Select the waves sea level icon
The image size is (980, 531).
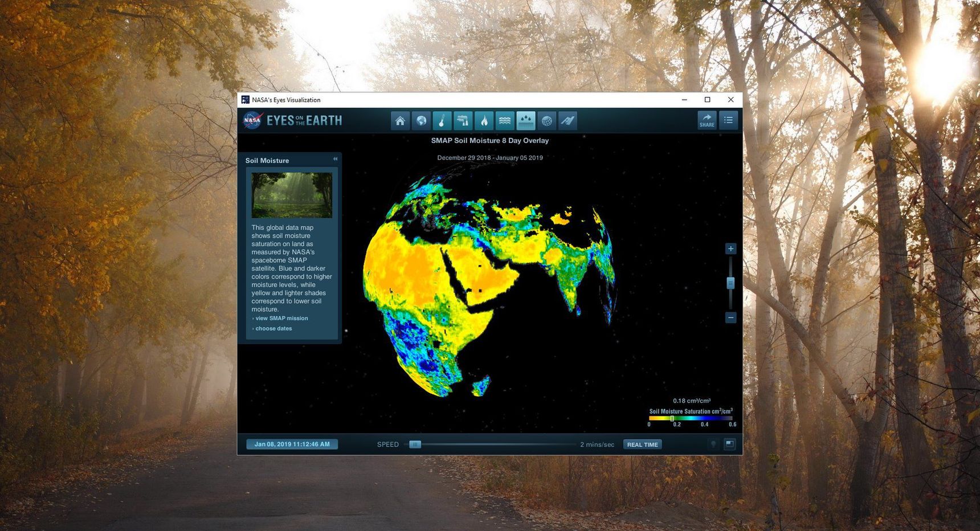tap(505, 121)
